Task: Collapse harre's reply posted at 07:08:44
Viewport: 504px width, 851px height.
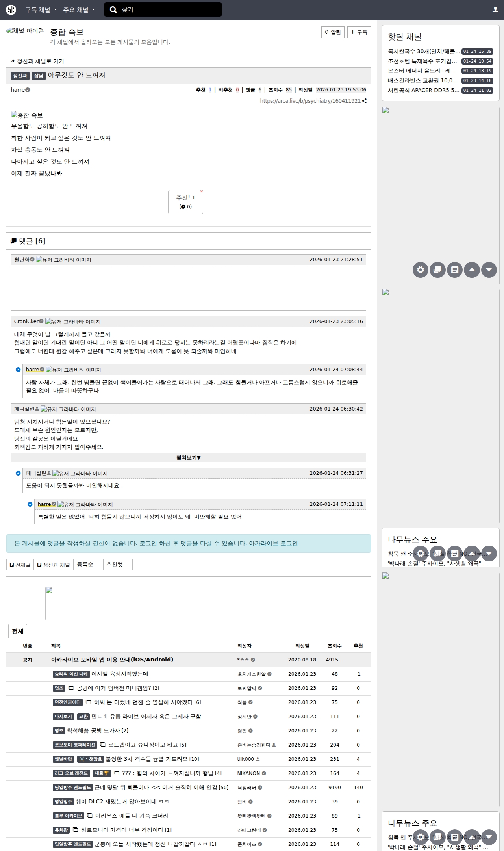Action: pos(18,370)
